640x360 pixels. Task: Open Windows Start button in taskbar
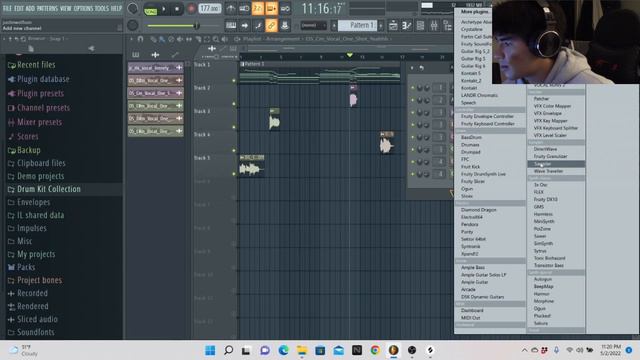210,350
